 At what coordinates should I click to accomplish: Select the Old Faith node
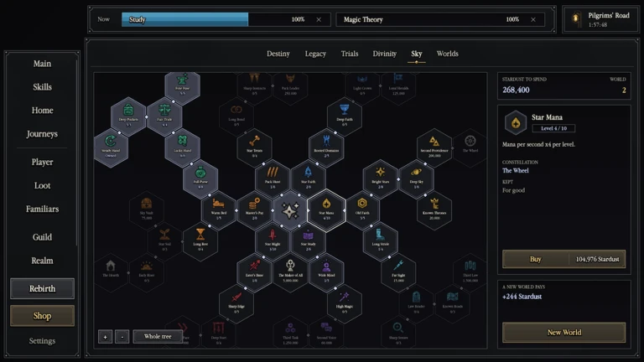pos(362,210)
